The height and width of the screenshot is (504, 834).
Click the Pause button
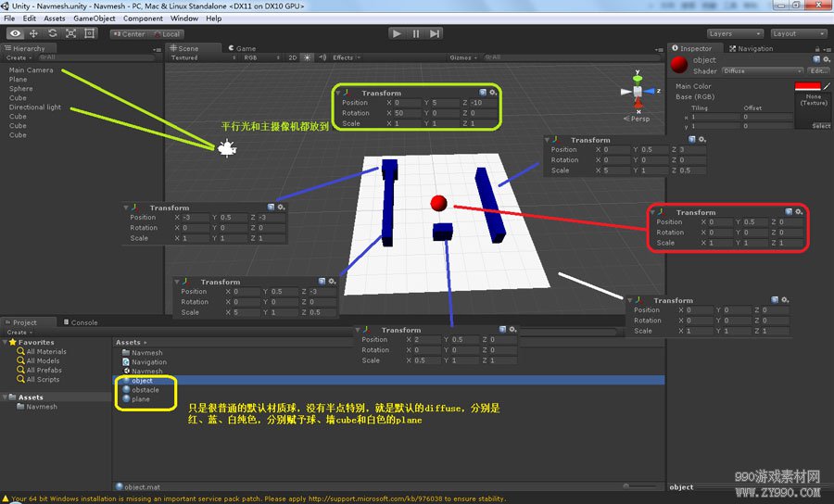click(x=415, y=33)
